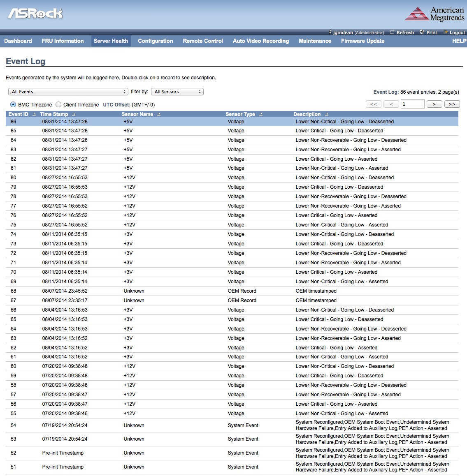Image resolution: width=467 pixels, height=476 pixels.
Task: Click Sensor Name column header
Action: pyautogui.click(x=137, y=114)
